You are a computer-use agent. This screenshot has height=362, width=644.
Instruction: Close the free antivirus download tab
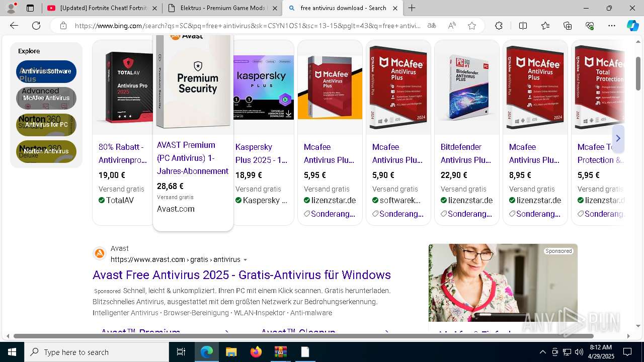click(x=395, y=8)
